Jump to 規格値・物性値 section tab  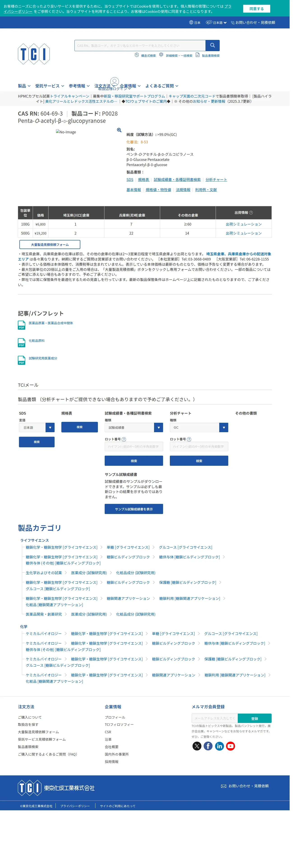[158, 190]
